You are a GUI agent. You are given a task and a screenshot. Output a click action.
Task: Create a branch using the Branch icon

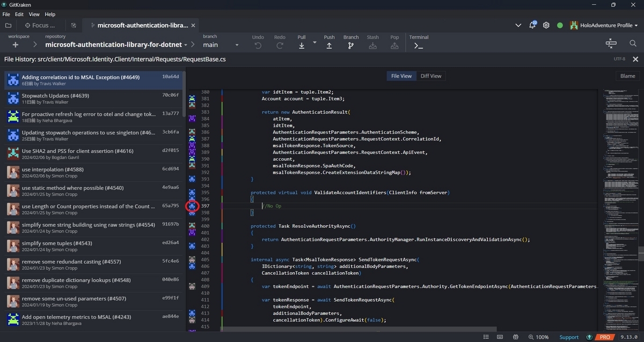pyautogui.click(x=350, y=46)
